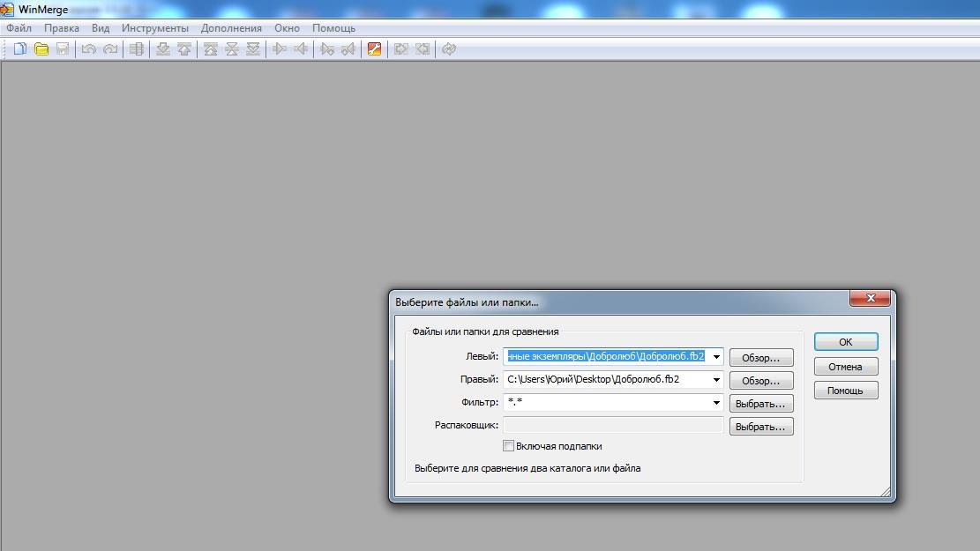Click the New document toolbar icon
Screen dimensions: 980x551
tap(19, 49)
